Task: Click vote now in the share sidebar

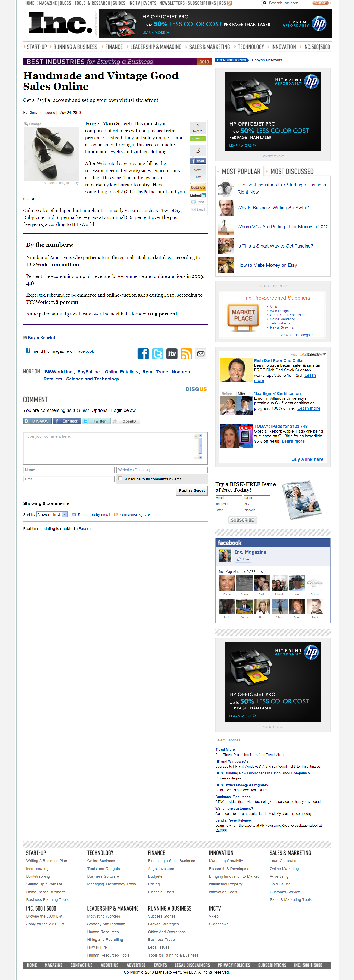Action: coord(198,173)
